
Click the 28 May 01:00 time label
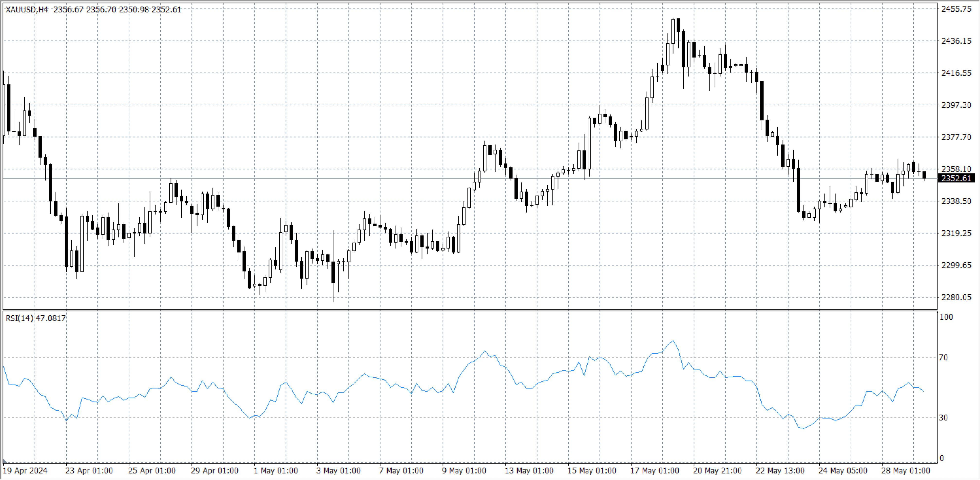(x=905, y=471)
